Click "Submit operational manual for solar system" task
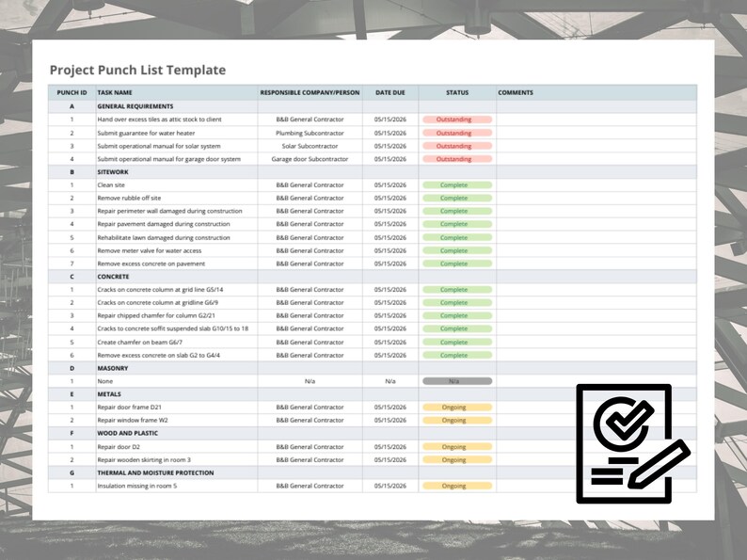Screen dimensions: 747x560 pos(159,146)
